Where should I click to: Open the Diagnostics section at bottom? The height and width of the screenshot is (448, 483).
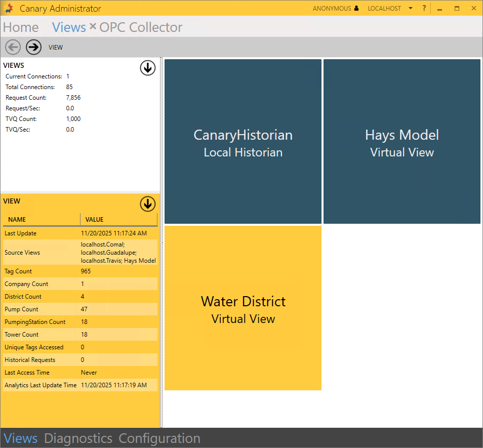tap(78, 438)
